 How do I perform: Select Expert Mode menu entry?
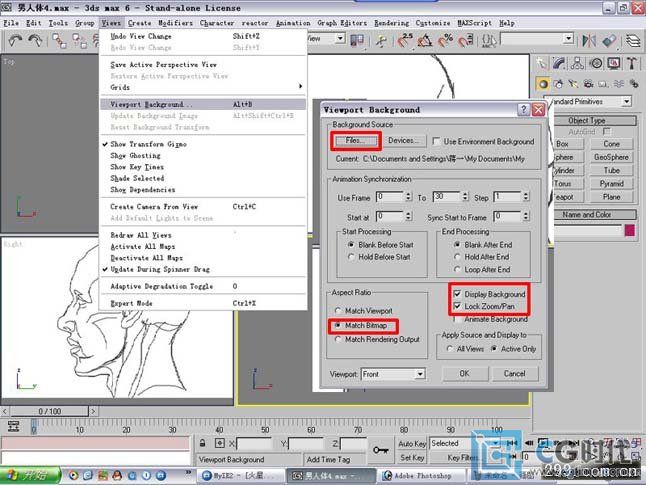coord(203,303)
